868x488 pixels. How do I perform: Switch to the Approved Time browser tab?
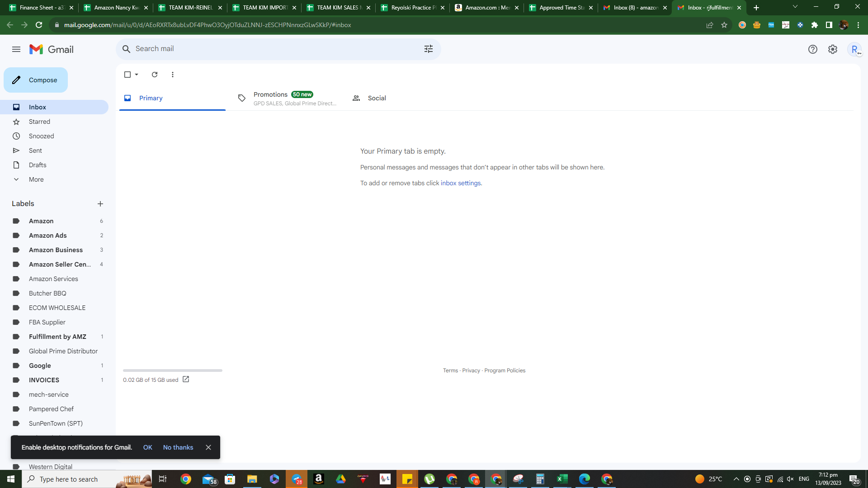[561, 8]
